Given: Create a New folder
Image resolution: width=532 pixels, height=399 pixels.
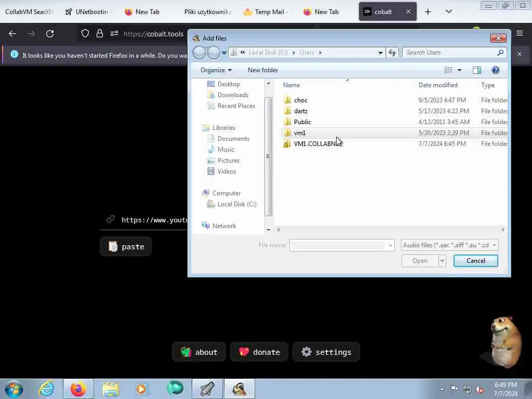Looking at the screenshot, I should coord(263,70).
